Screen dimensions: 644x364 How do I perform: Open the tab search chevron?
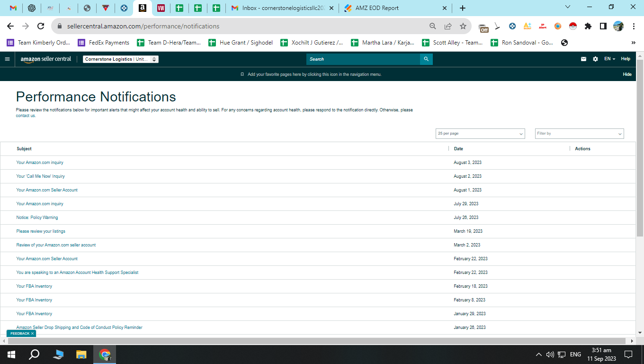[x=568, y=7]
